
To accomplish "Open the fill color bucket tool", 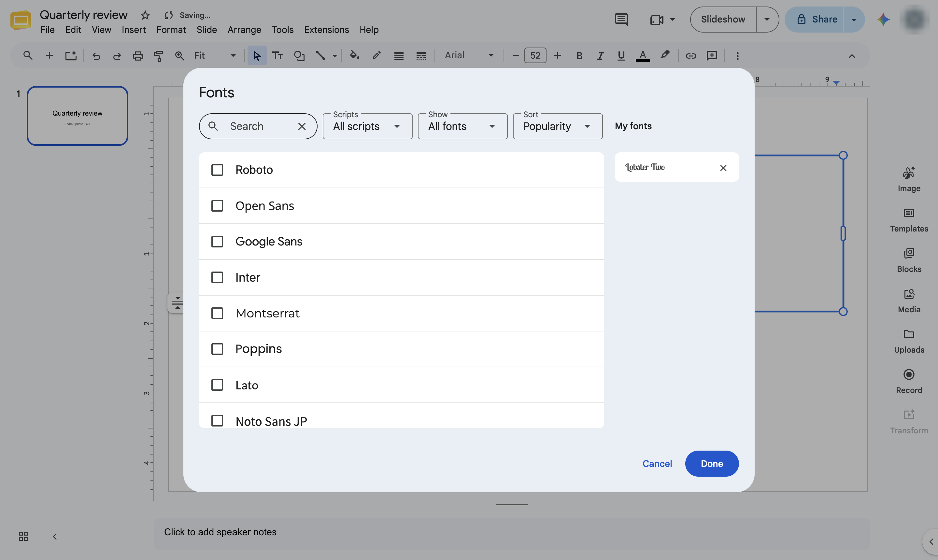I will click(354, 55).
